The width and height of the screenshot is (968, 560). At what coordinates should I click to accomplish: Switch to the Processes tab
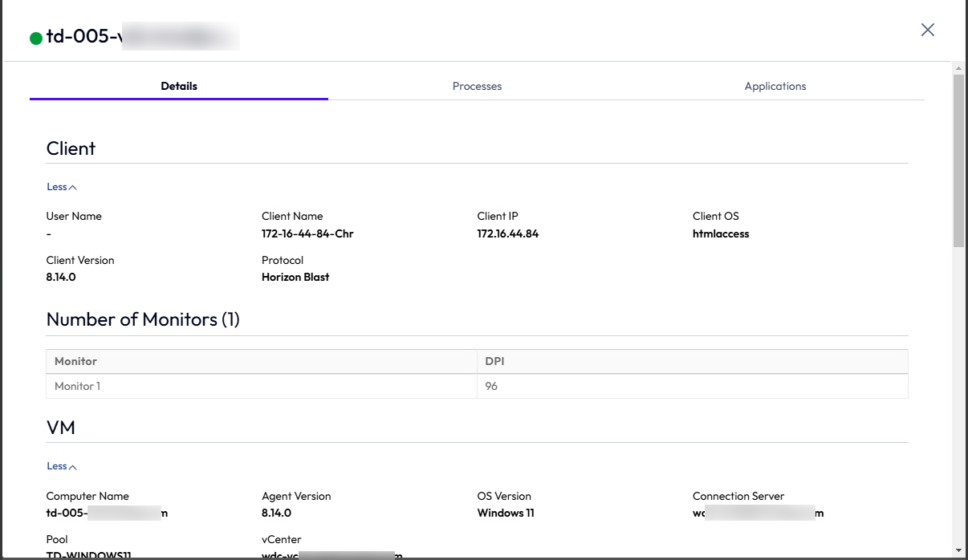coord(477,86)
